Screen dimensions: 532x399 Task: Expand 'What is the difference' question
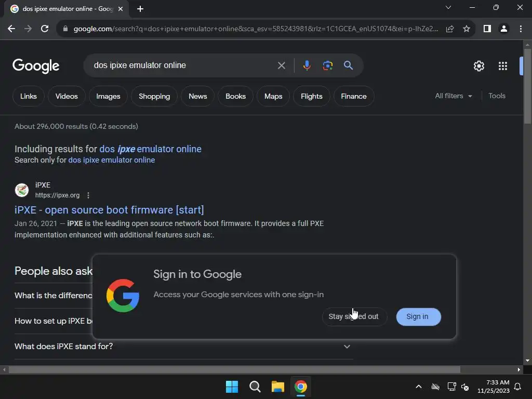click(54, 296)
